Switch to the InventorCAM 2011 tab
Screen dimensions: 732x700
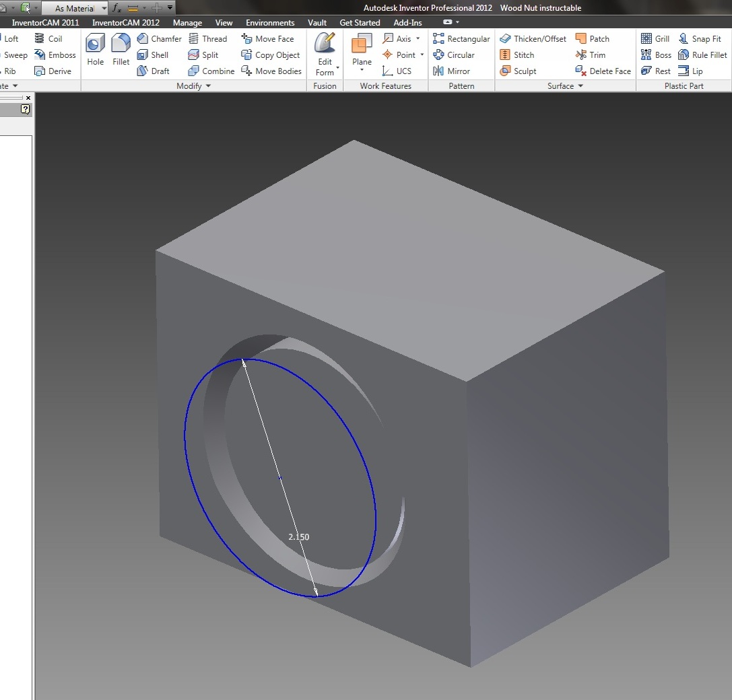[45, 22]
